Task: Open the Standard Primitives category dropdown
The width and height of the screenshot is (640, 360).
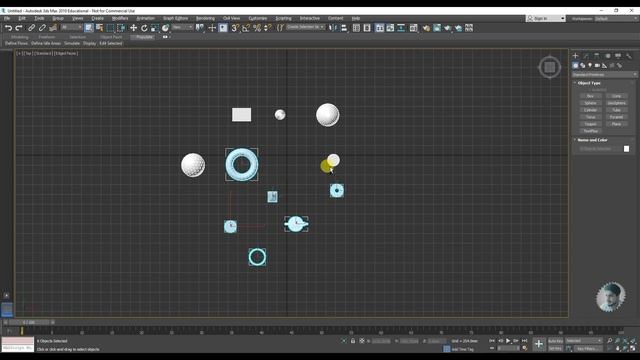Action: (604, 75)
